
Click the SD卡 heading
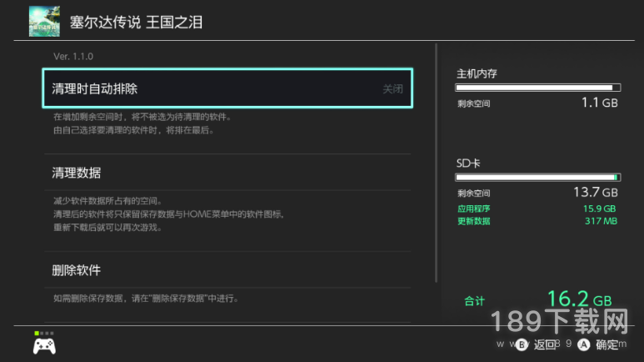468,163
